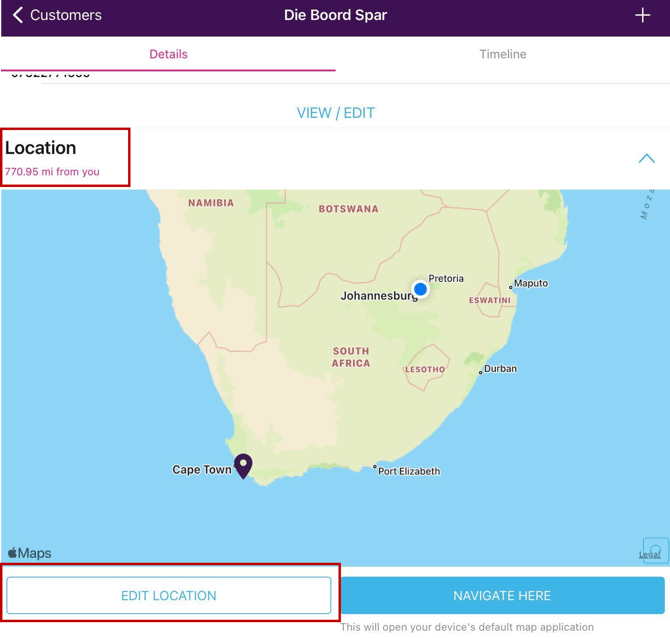Image resolution: width=670 pixels, height=638 pixels.
Task: Select the Details tab
Action: pyautogui.click(x=168, y=54)
